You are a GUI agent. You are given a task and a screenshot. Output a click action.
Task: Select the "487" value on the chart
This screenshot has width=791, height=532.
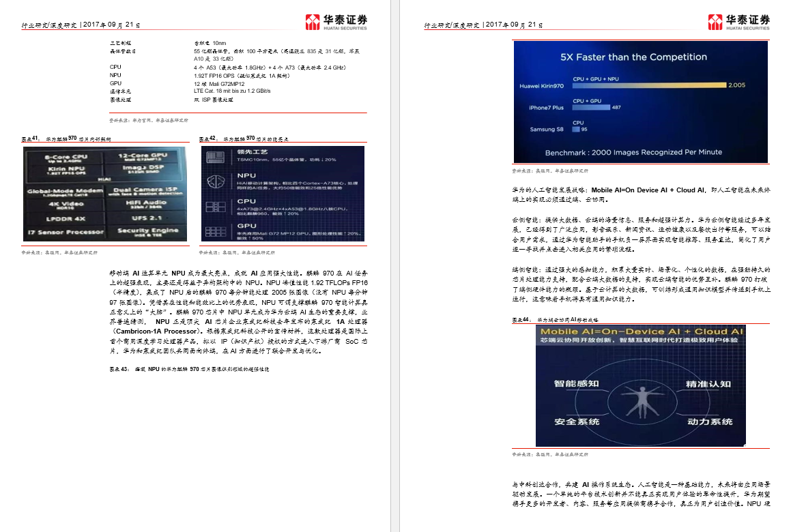(616, 107)
